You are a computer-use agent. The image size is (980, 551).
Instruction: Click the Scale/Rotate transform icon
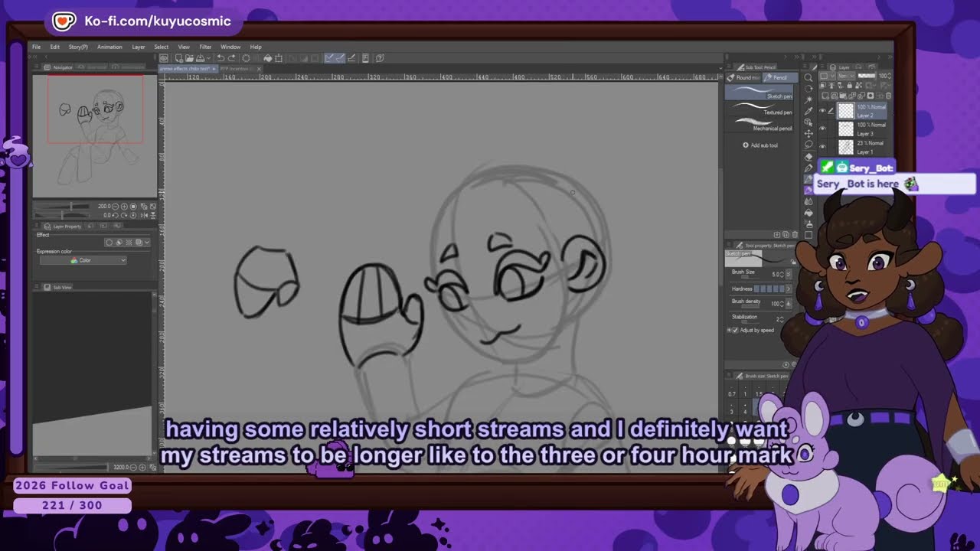tap(279, 58)
